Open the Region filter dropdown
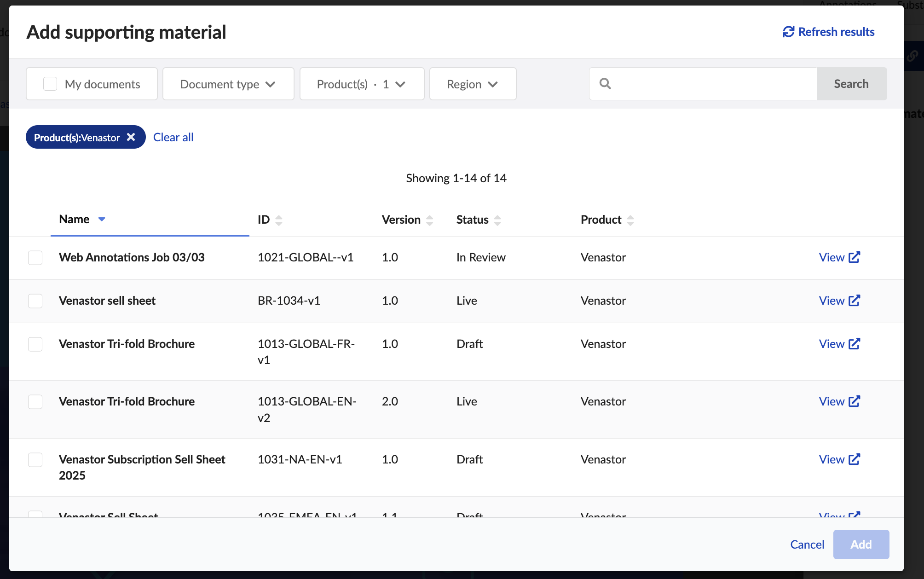 point(473,84)
